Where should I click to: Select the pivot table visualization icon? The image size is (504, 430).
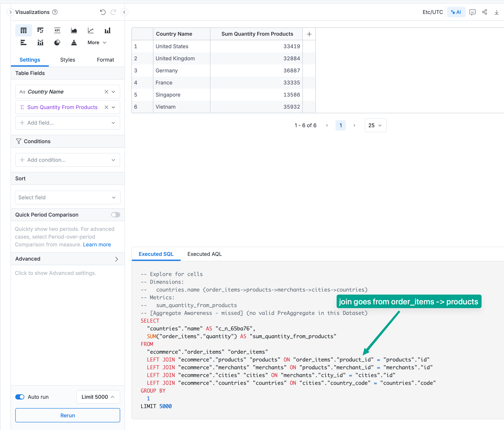[40, 30]
